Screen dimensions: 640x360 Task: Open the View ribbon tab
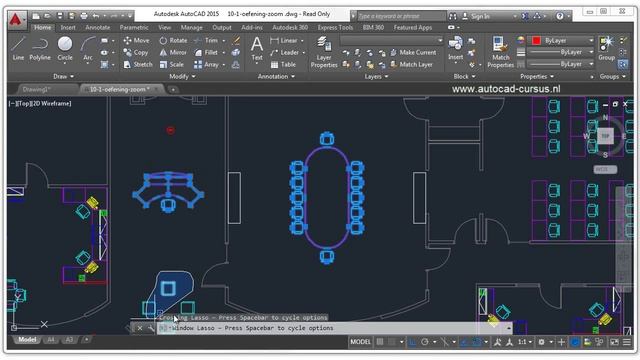[x=164, y=27]
